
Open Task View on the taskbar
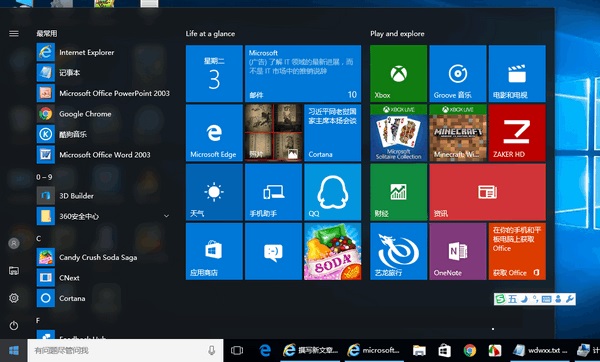click(x=237, y=351)
